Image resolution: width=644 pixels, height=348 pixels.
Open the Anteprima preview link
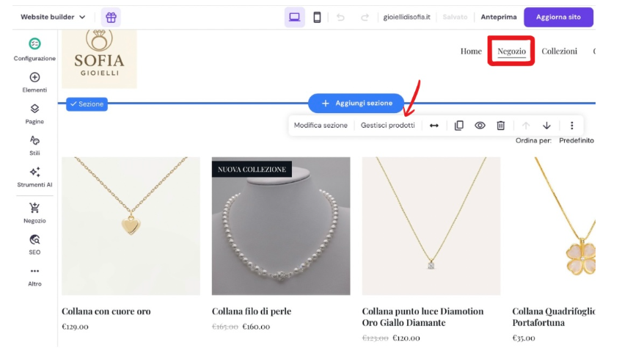pos(499,17)
